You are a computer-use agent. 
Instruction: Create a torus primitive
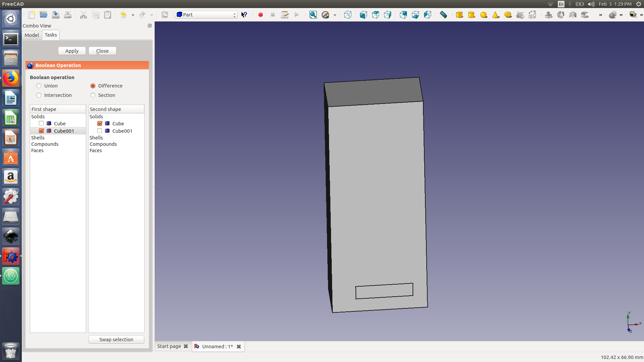click(x=508, y=15)
